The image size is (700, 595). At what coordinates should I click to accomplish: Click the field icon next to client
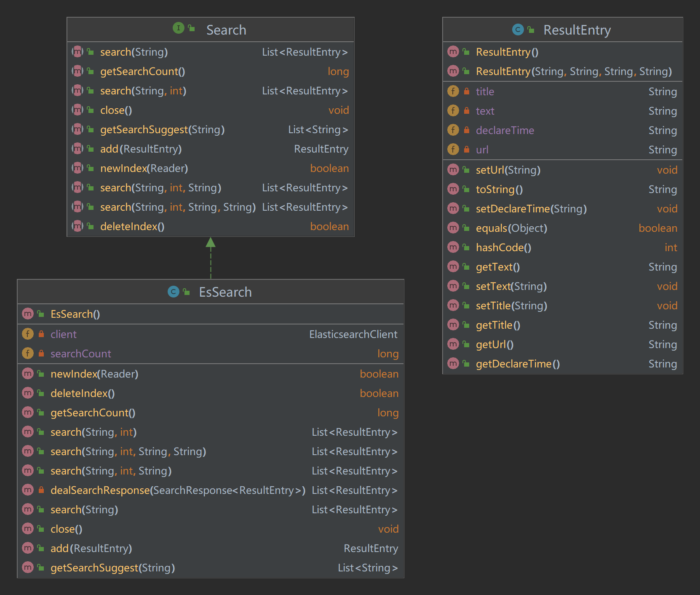coord(28,334)
